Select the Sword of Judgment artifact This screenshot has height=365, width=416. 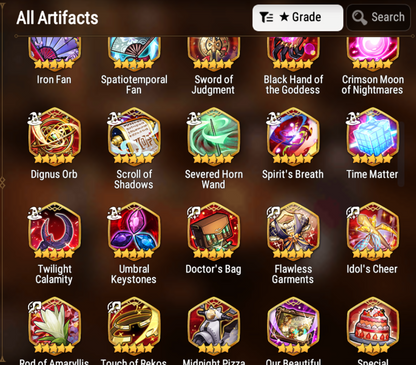(x=214, y=53)
